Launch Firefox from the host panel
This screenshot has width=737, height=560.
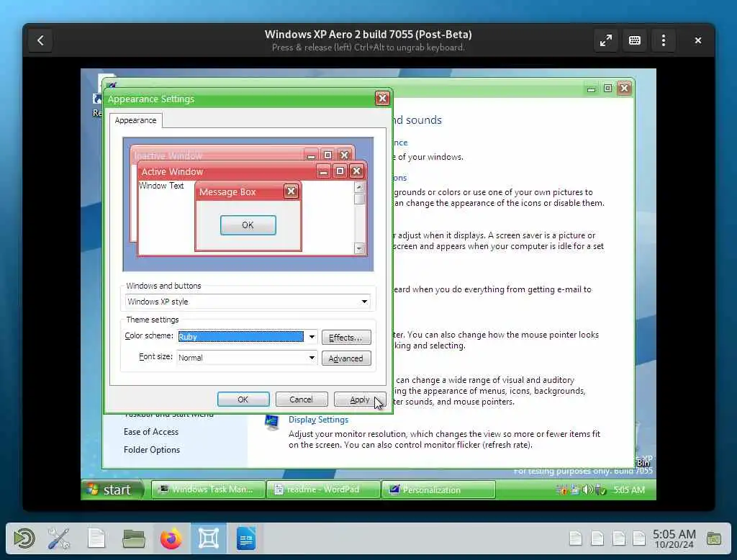click(x=171, y=538)
